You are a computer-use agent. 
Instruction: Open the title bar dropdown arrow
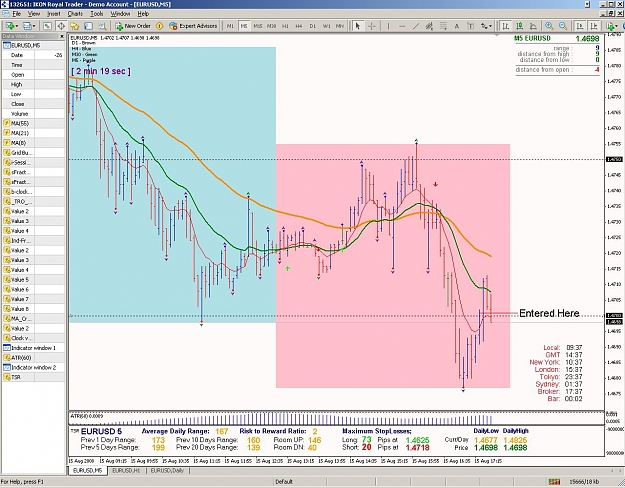coord(587,4)
